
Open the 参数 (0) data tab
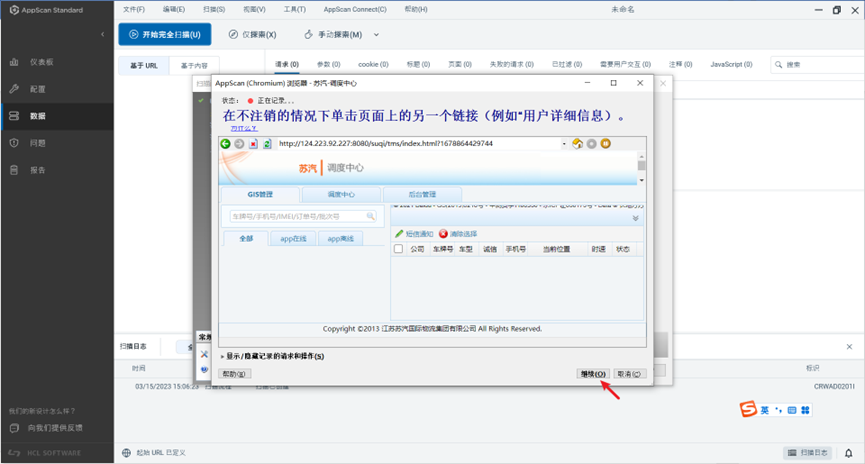329,65
